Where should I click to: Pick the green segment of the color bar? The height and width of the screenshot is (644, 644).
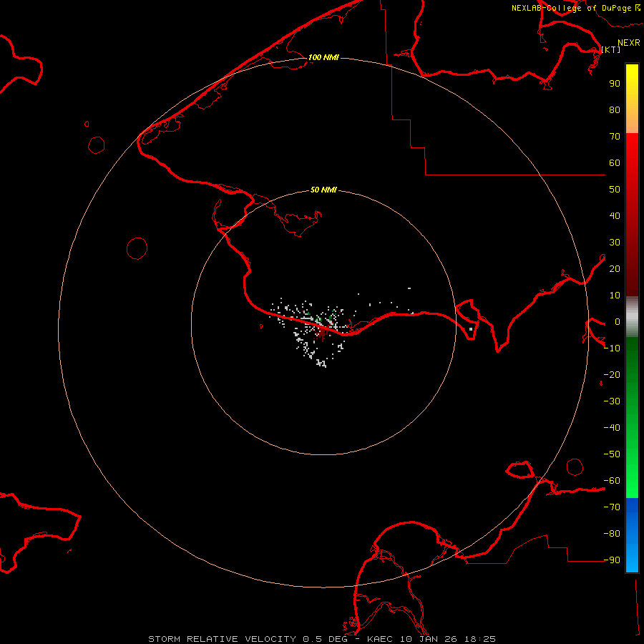point(632,418)
